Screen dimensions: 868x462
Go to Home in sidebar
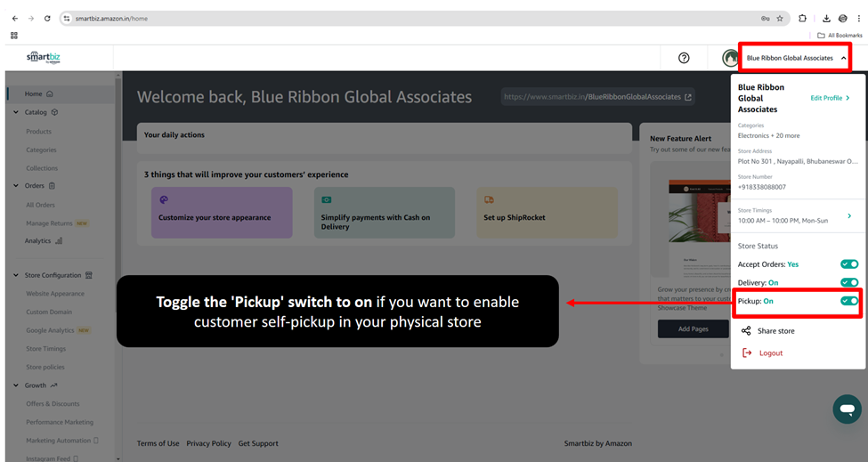coord(60,94)
